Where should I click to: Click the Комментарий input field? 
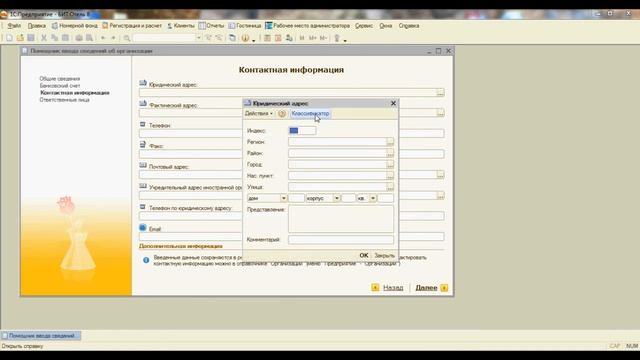coord(341,240)
